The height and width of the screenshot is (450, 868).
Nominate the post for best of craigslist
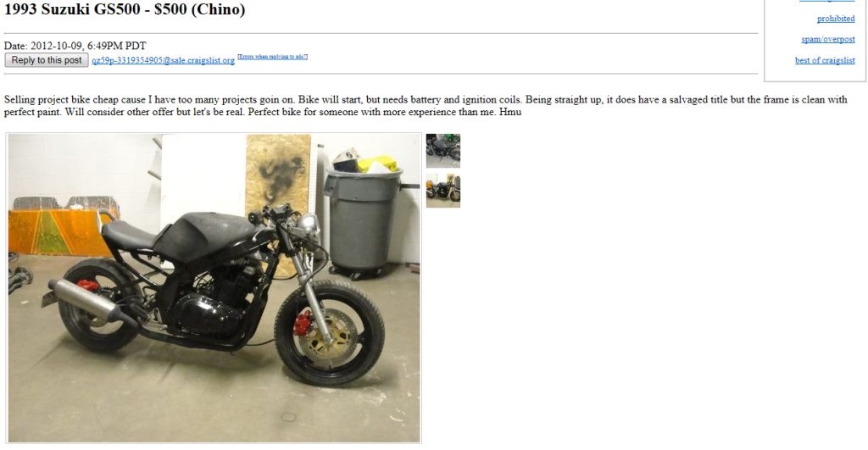click(x=825, y=60)
